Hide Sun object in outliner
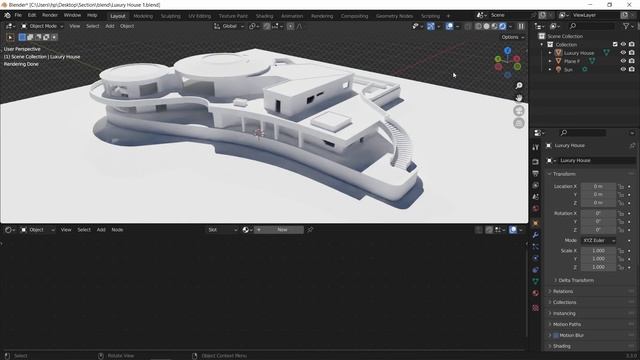This screenshot has width=640, height=360. (x=623, y=69)
